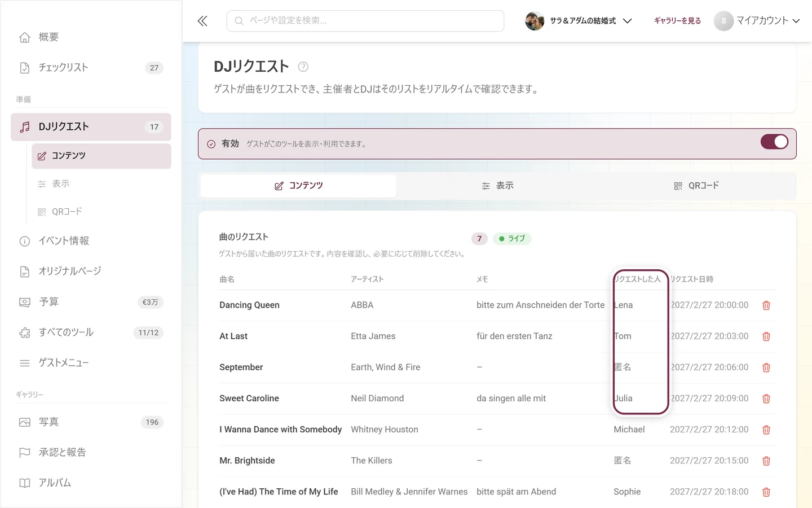Click the wedding avatar photo

[535, 21]
